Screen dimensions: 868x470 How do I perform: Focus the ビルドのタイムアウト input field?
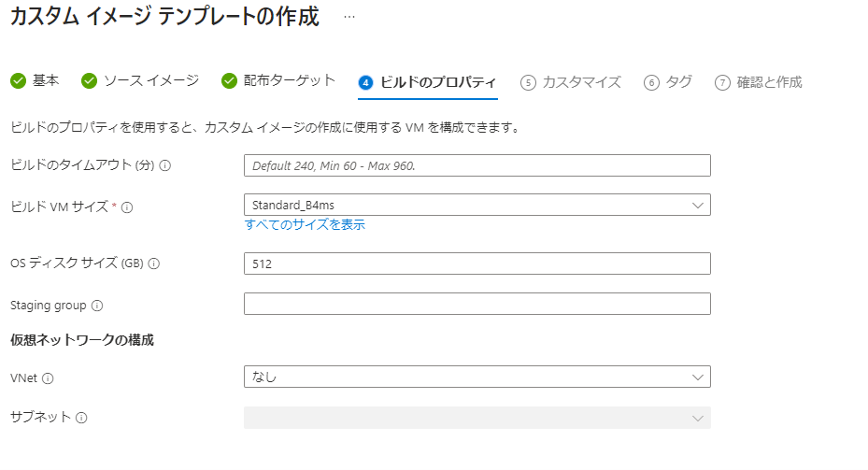(477, 165)
